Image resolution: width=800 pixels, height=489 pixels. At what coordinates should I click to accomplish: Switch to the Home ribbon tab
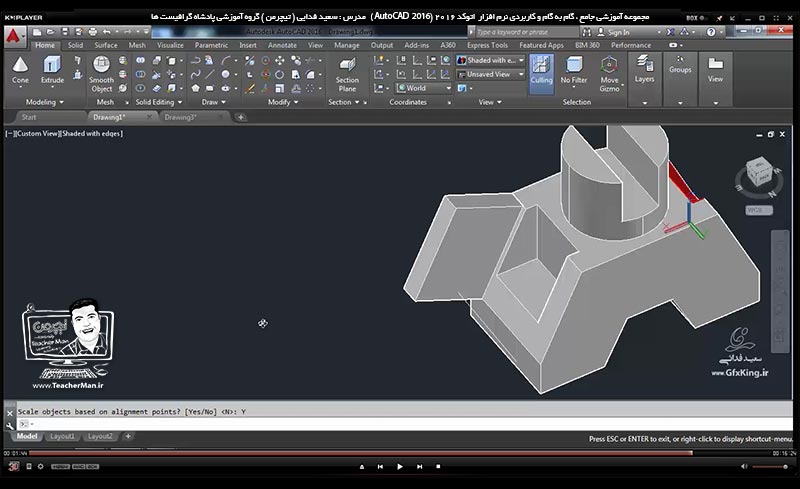45,45
